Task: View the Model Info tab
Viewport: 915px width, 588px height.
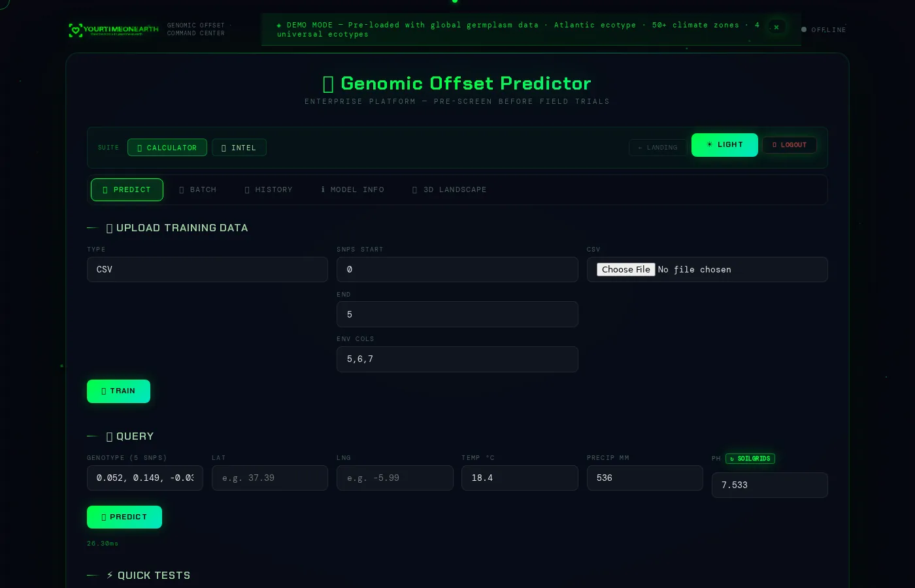Action: 352,190
